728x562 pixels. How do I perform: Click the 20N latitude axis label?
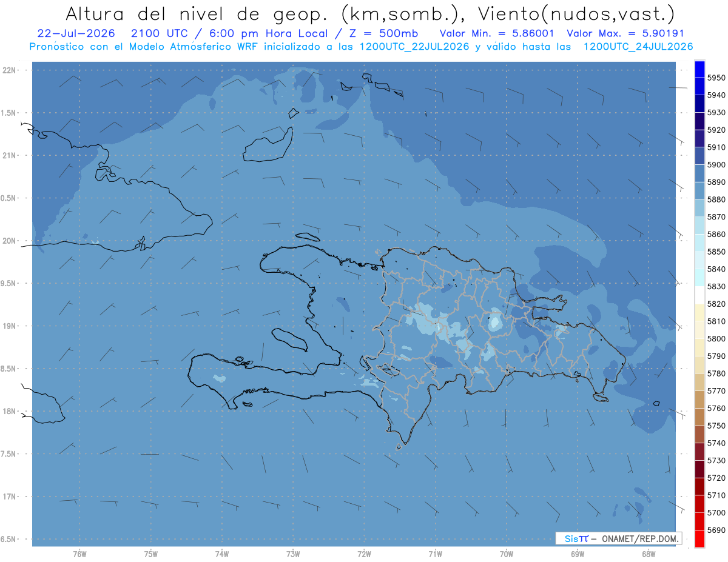pyautogui.click(x=10, y=241)
